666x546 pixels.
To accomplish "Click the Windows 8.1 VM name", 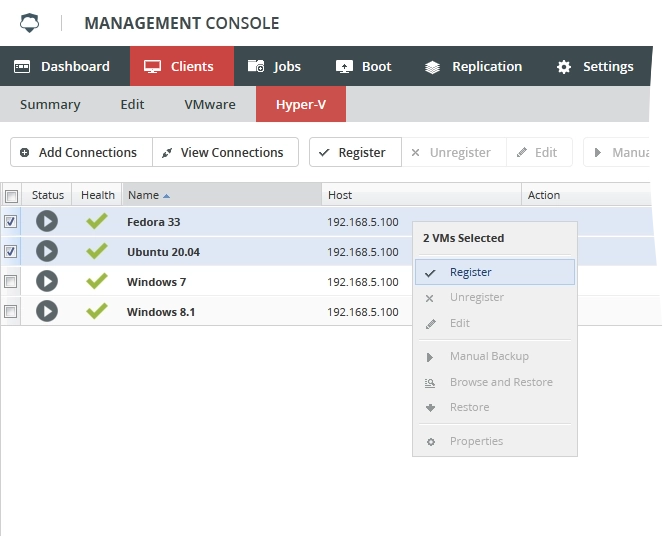I will [161, 312].
